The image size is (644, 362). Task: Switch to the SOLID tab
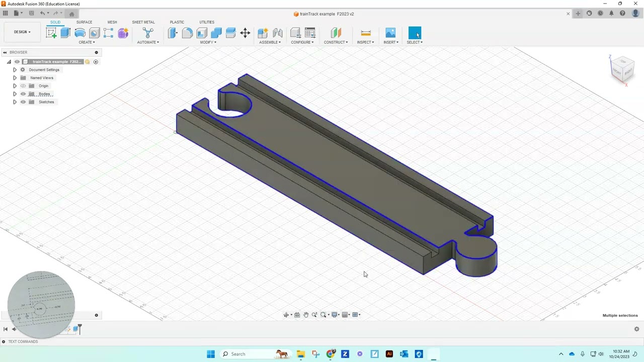tap(55, 22)
